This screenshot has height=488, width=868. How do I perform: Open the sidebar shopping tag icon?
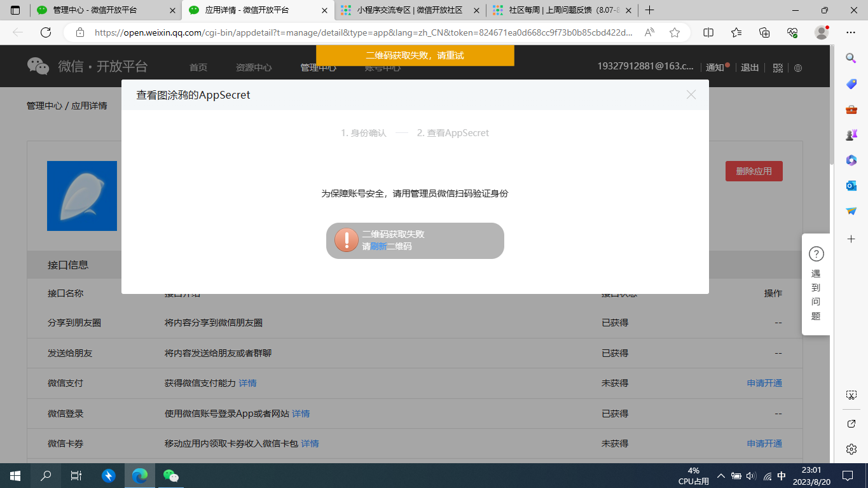click(x=851, y=84)
